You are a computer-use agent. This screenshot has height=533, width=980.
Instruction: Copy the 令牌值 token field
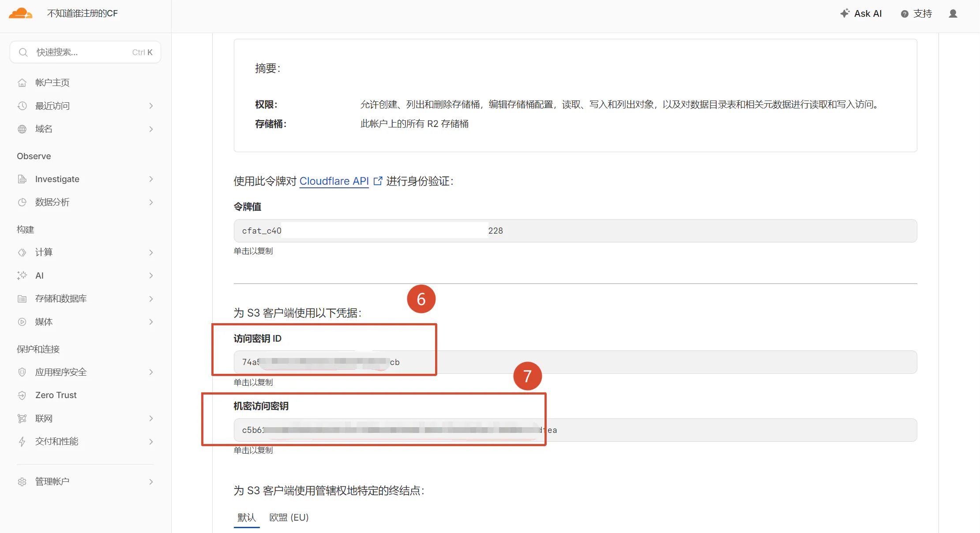coord(575,231)
